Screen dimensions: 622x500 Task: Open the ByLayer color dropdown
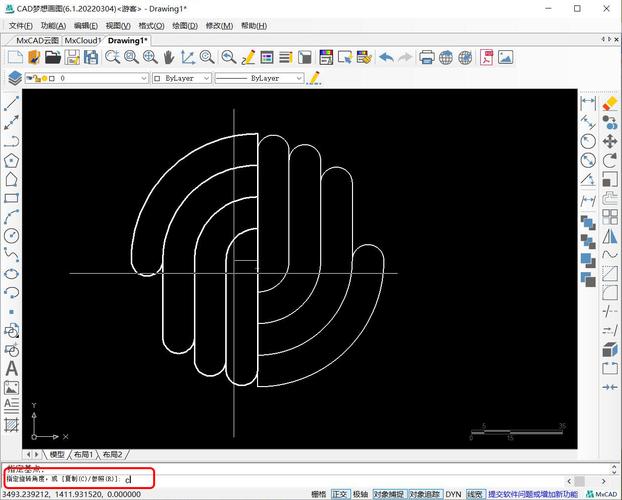click(x=207, y=77)
